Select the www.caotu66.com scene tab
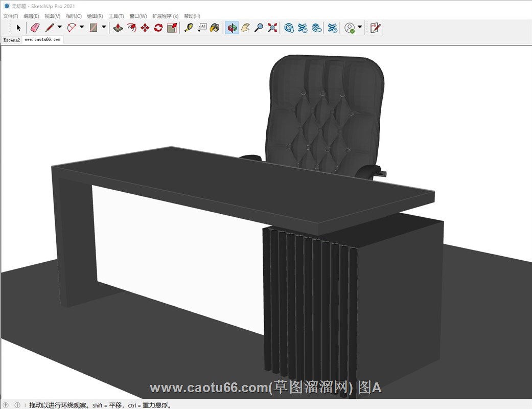This screenshot has height=409, width=532. [x=42, y=39]
